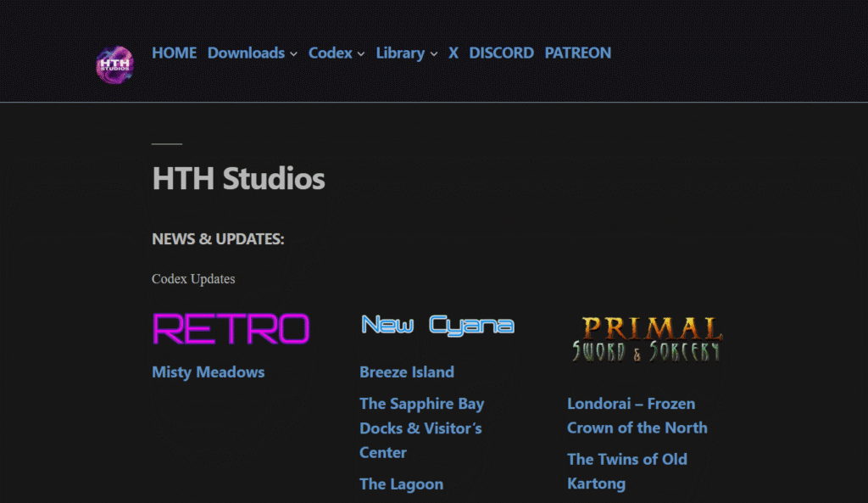Open Londorai – Frozen Crown of the North

point(637,416)
